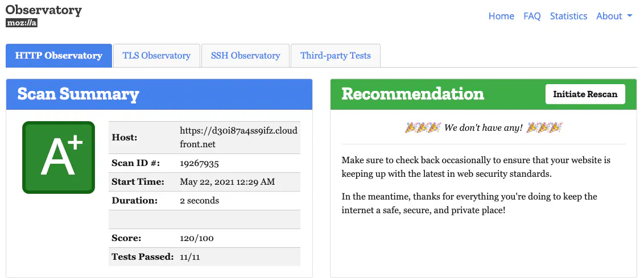The image size is (644, 278).
Task: Click the scan Start Time value
Action: click(x=227, y=182)
